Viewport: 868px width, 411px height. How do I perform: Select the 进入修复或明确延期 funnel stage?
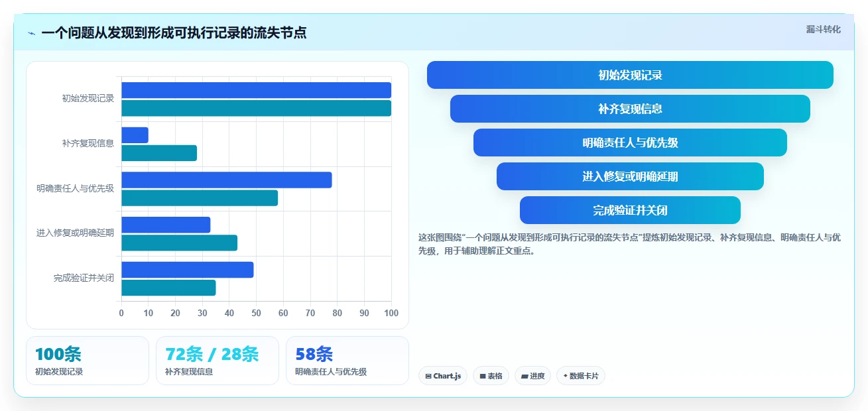point(630,176)
